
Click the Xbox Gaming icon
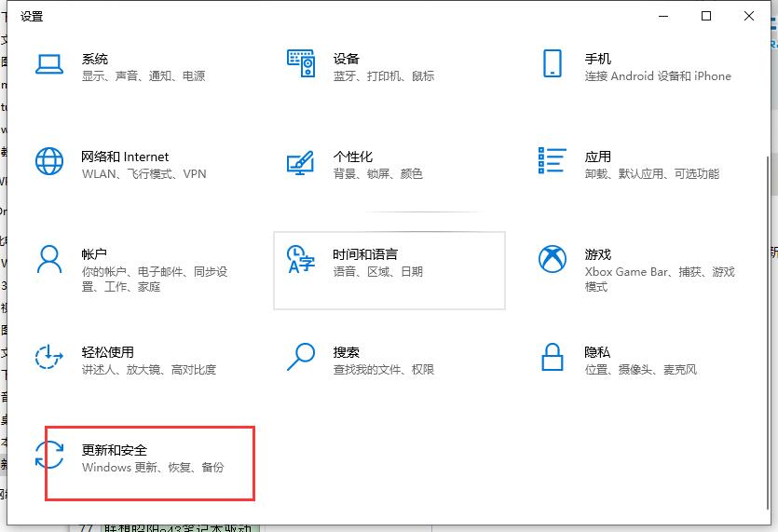(x=552, y=259)
